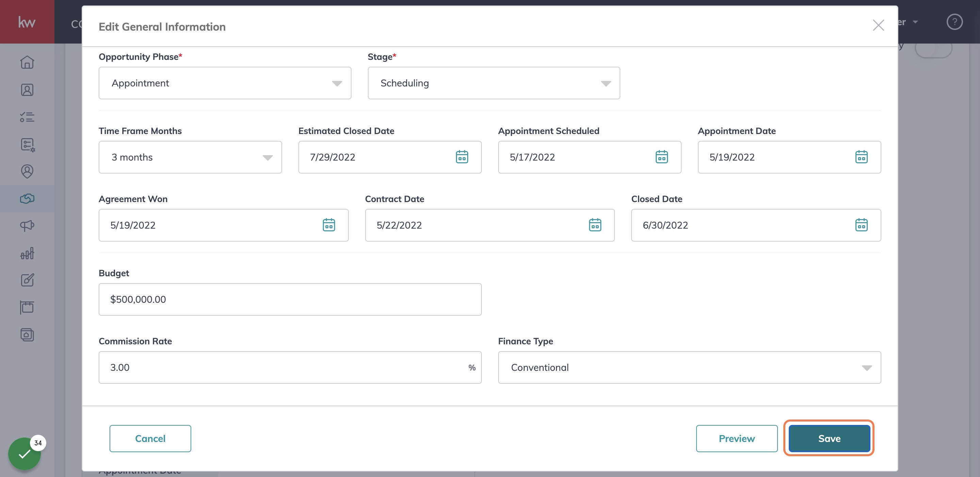Open the profile circle icon in sidebar

pos(27,171)
